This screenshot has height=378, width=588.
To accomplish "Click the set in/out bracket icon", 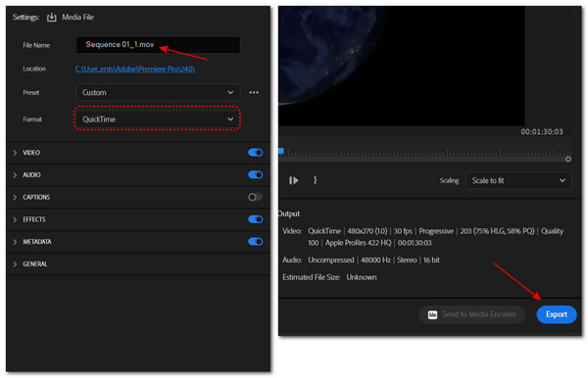I will coord(315,180).
